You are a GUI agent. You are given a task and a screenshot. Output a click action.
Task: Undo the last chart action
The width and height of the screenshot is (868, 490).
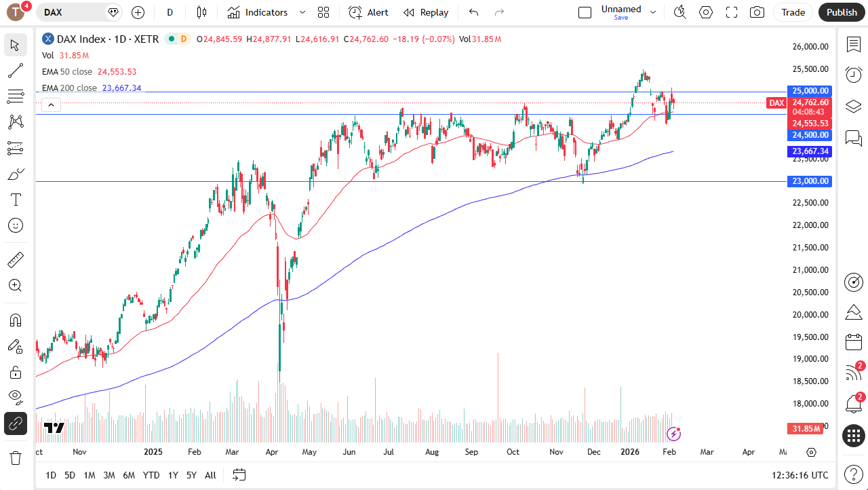click(473, 12)
